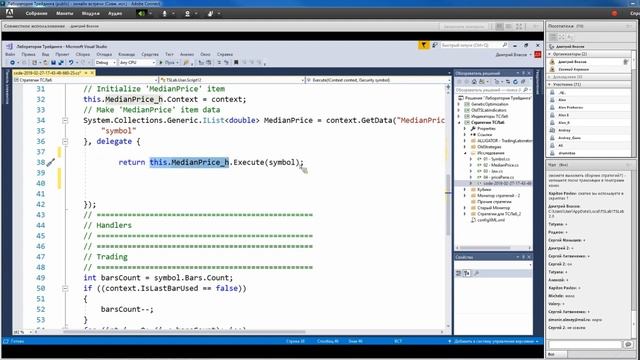Viewport: 640px width, 360px height.
Task: Click the bookmark icon in VS toolbar
Action: coord(236,62)
